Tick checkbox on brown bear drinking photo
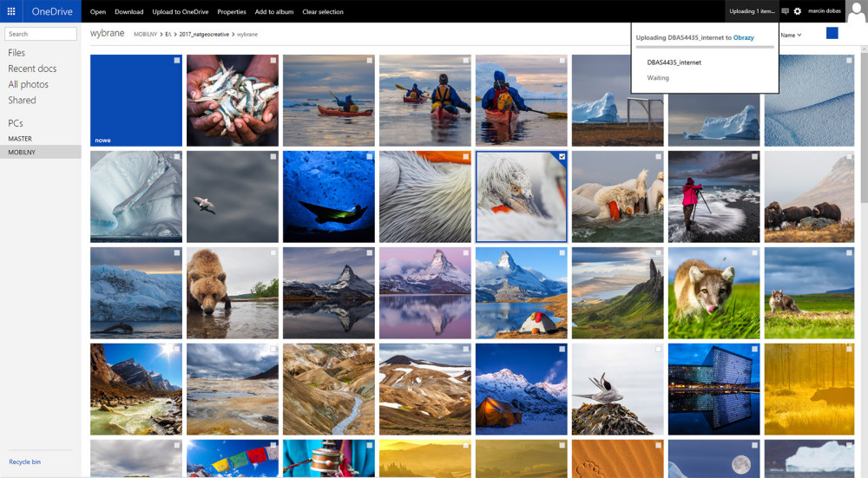Viewport: 868px width, 478px height. (x=273, y=252)
